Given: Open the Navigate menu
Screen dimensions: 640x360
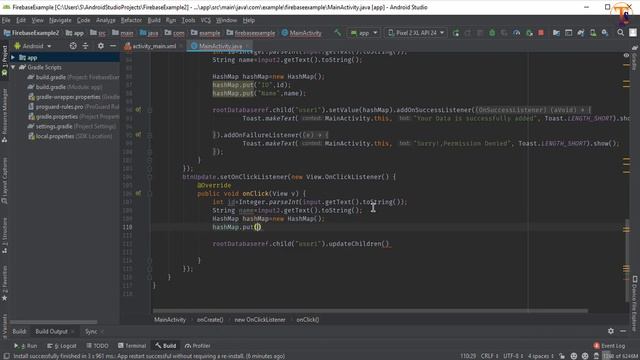Looking at the screenshot, I should [x=60, y=20].
